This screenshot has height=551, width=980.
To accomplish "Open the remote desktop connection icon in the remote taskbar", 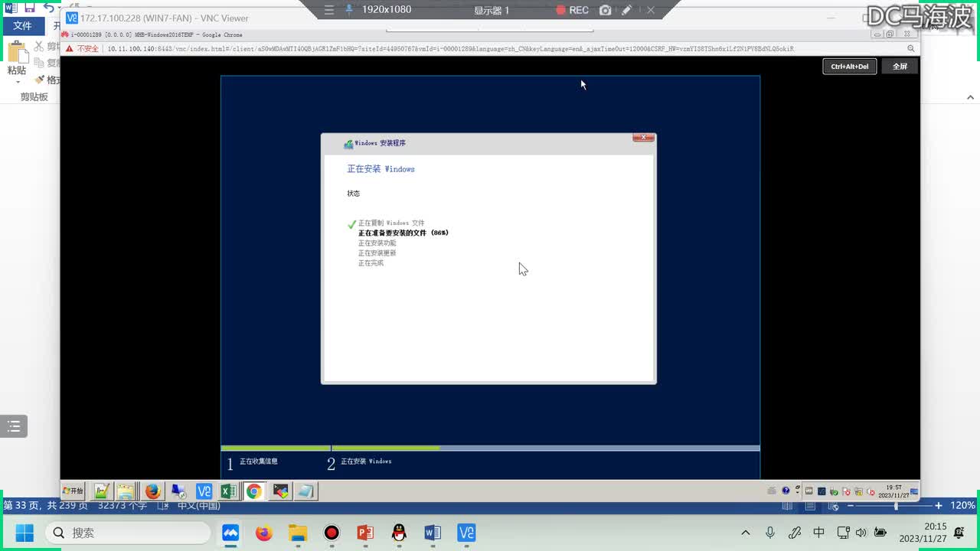I will (178, 491).
